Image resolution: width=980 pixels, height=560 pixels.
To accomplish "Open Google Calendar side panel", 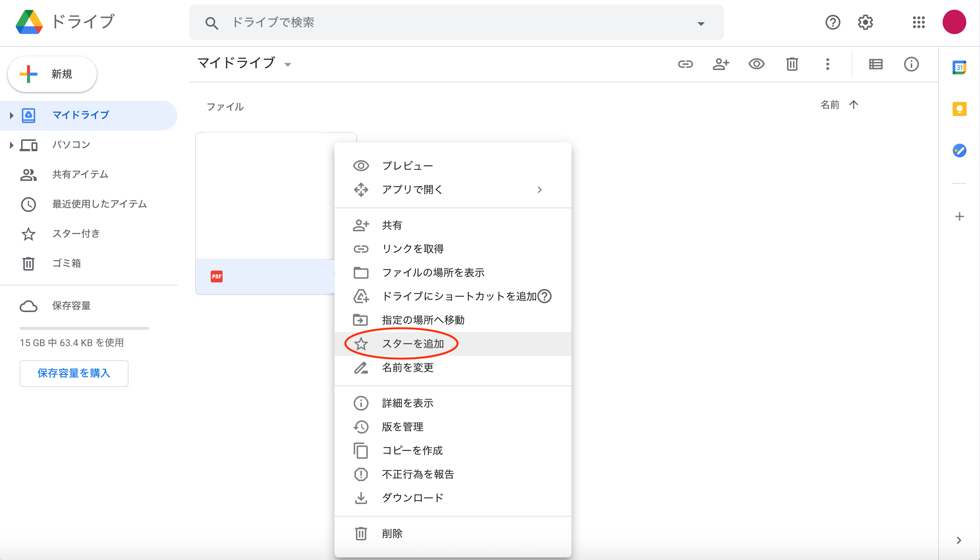I will click(x=959, y=67).
